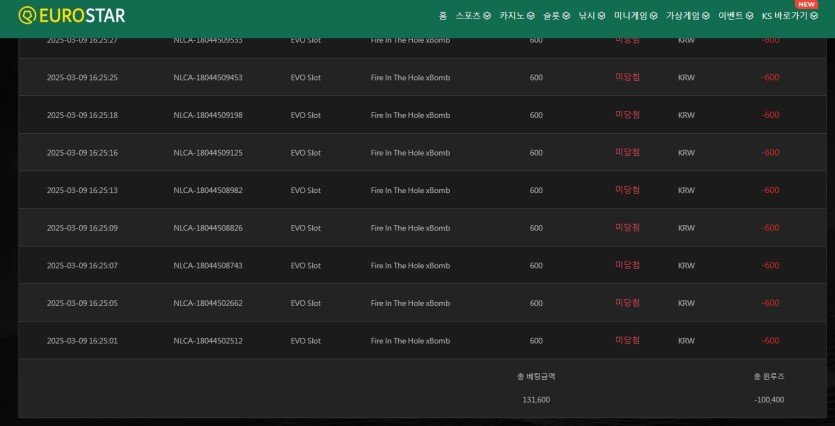The height and width of the screenshot is (426, 835).
Task: Go to the 홈 page
Action: [x=442, y=16]
